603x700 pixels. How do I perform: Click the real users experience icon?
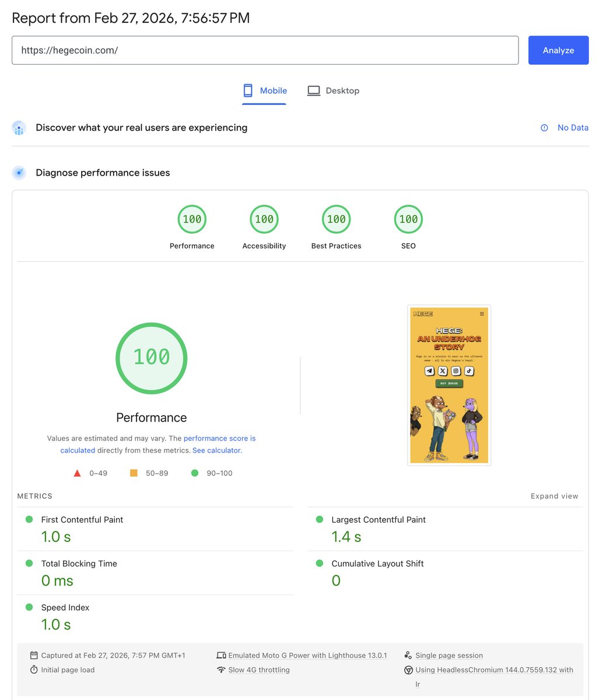click(x=19, y=128)
